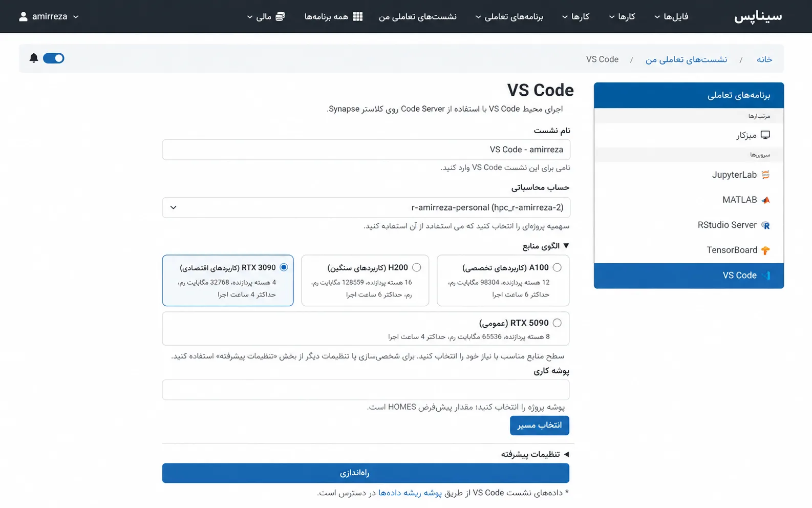Go to the سیناپس brand logo
The height and width of the screenshot is (508, 812).
pos(758,16)
